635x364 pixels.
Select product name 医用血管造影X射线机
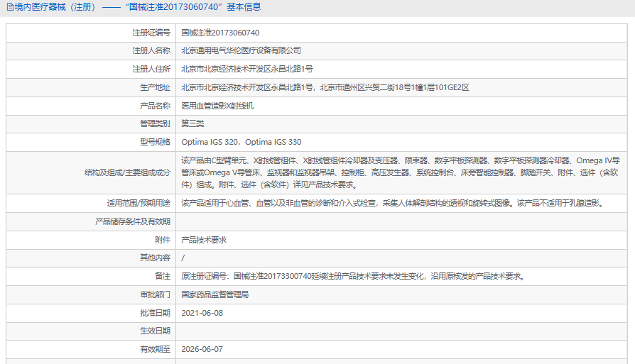pos(217,106)
